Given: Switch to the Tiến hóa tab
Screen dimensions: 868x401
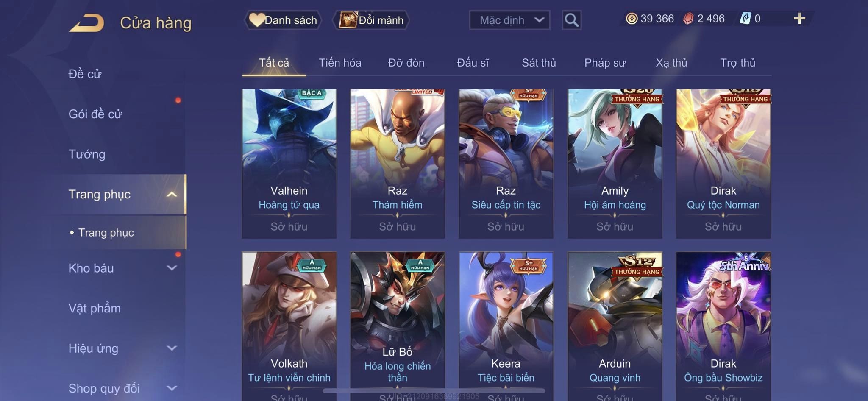Looking at the screenshot, I should (x=340, y=63).
